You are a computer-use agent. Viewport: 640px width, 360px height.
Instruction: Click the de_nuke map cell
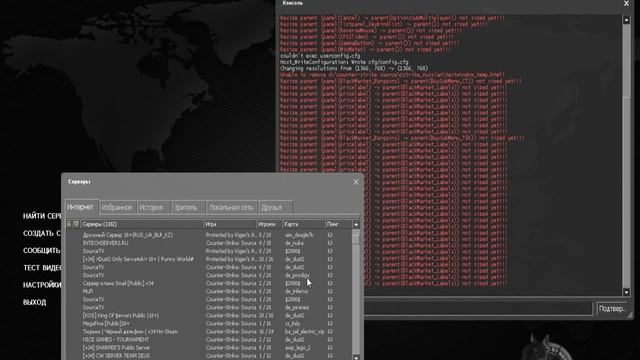coord(294,243)
